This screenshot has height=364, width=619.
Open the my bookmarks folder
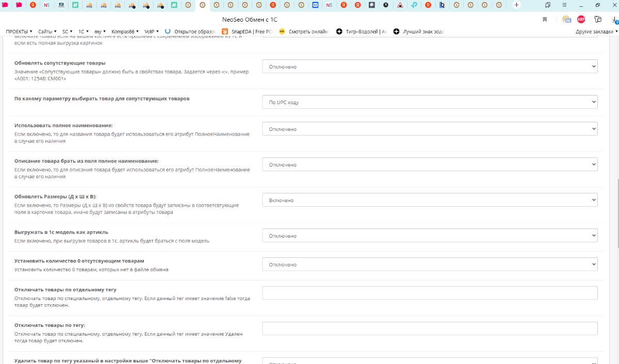[100, 31]
